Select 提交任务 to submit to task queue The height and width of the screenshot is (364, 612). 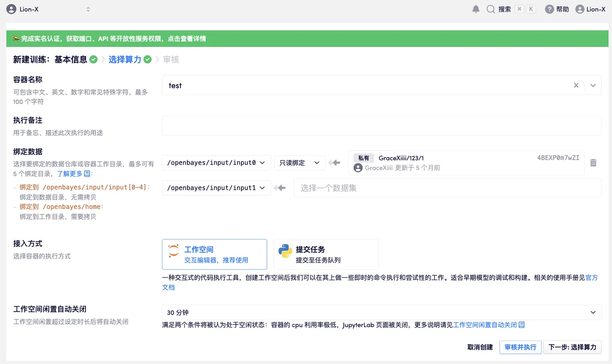[x=326, y=254]
